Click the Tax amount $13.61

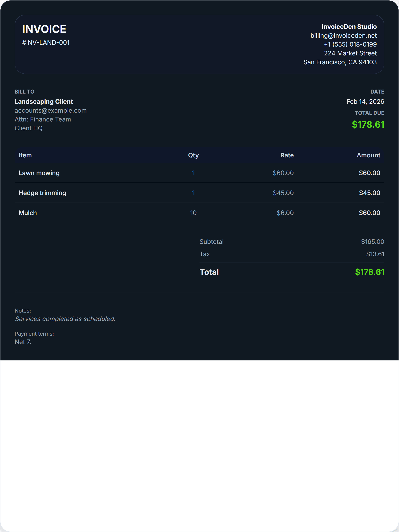[375, 254]
